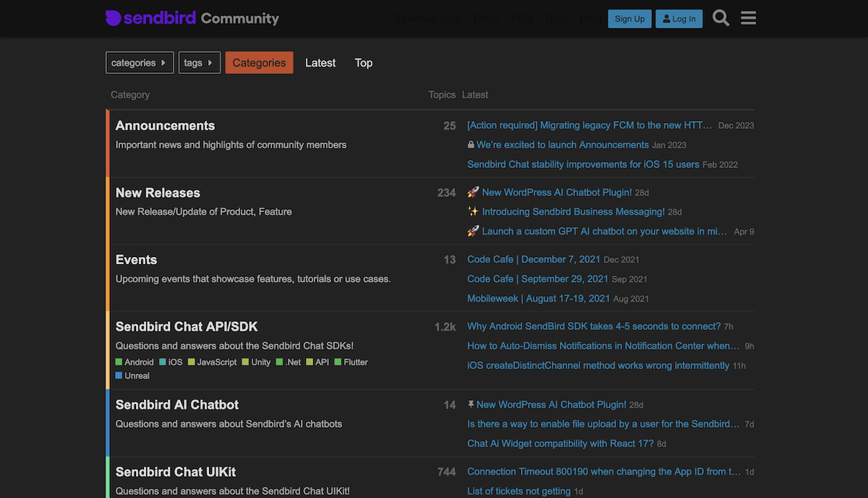
Task: Select the Android subcategory tag
Action: click(135, 362)
